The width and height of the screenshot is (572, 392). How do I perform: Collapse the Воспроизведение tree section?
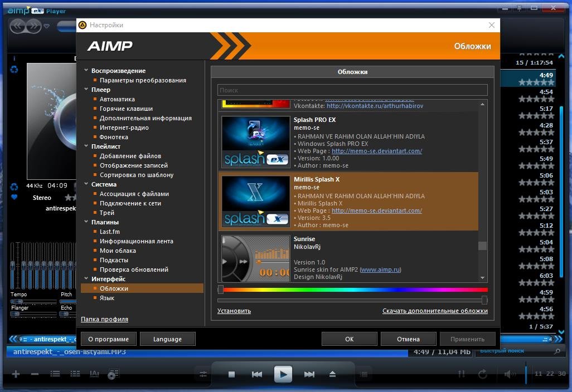[86, 71]
